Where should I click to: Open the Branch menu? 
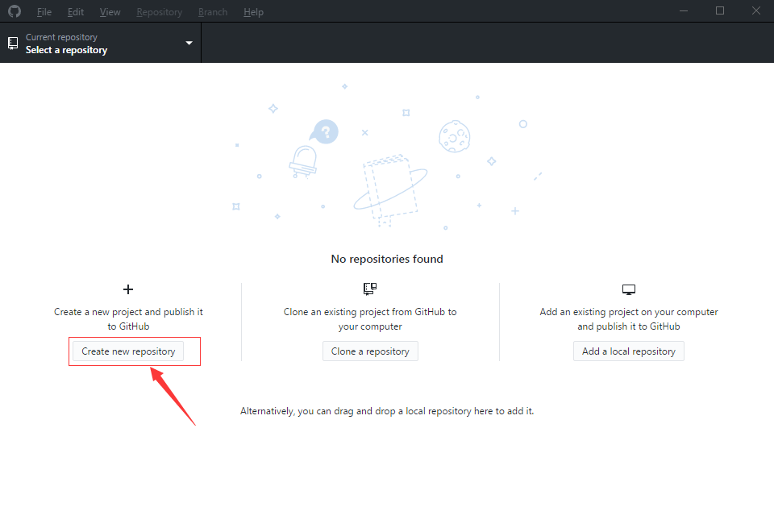[213, 12]
